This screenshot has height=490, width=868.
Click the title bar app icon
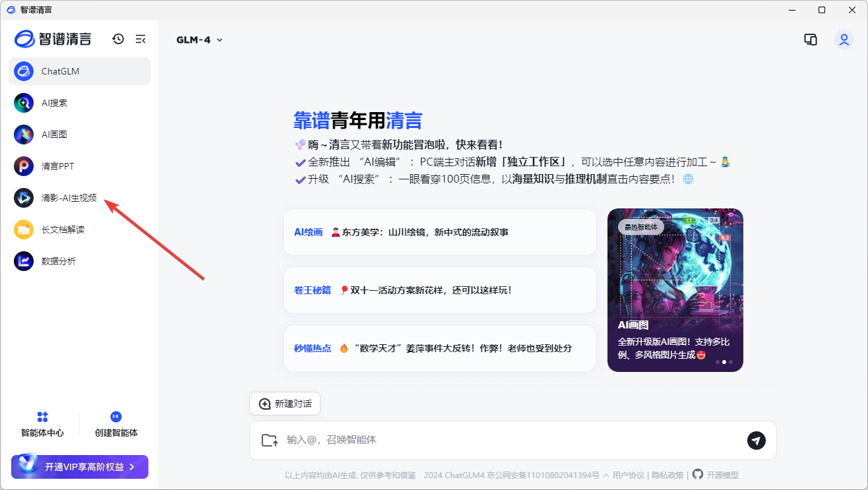(x=11, y=10)
